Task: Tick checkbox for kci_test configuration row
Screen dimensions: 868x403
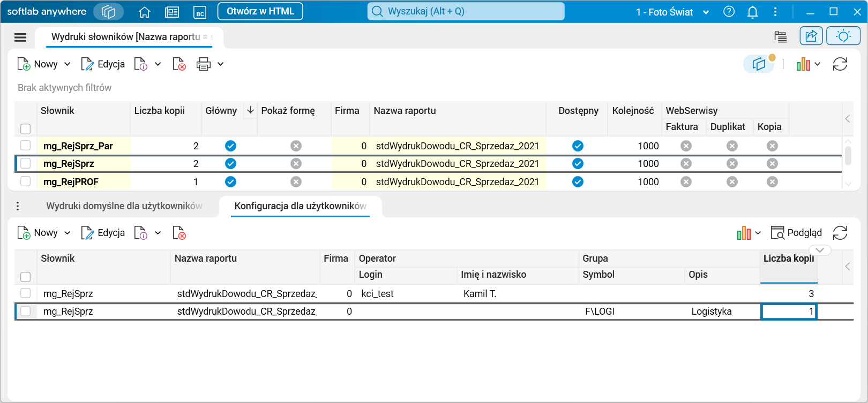Action: (25, 293)
